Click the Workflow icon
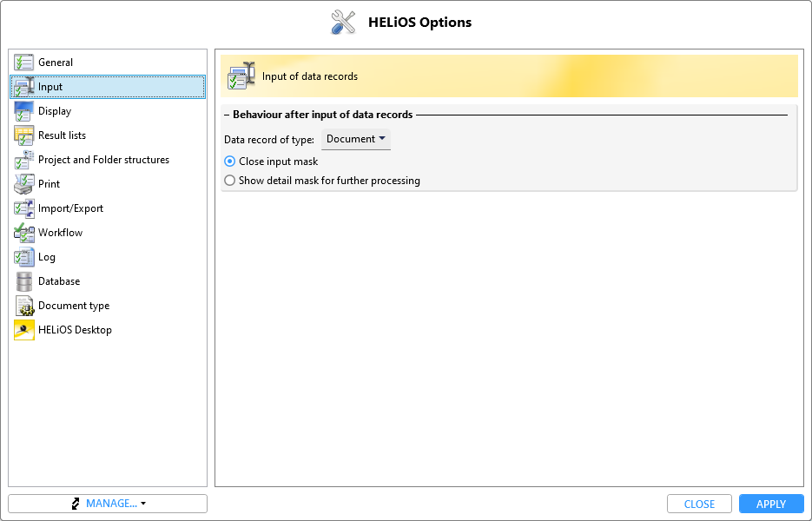The image size is (812, 521). 23,233
